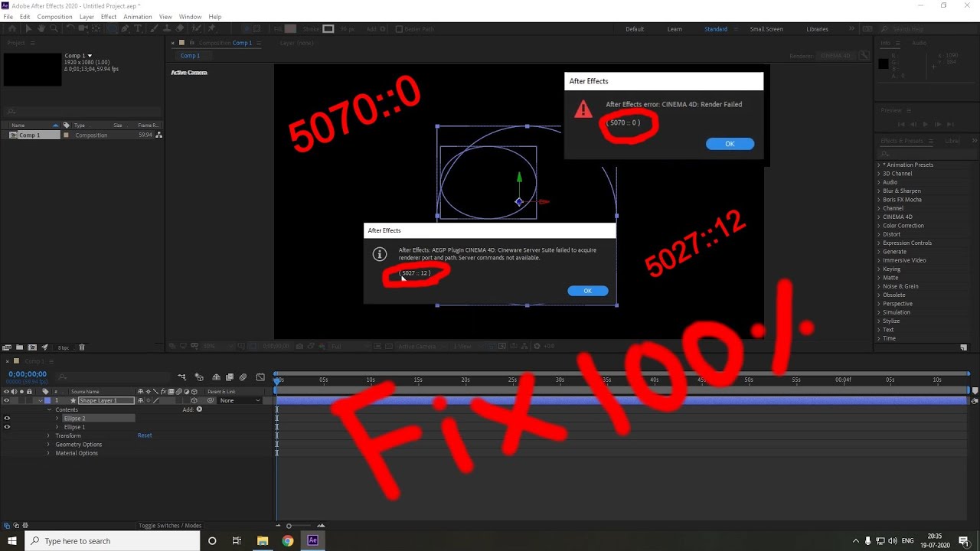
Task: Select the Unified Camera tool
Action: click(x=83, y=29)
